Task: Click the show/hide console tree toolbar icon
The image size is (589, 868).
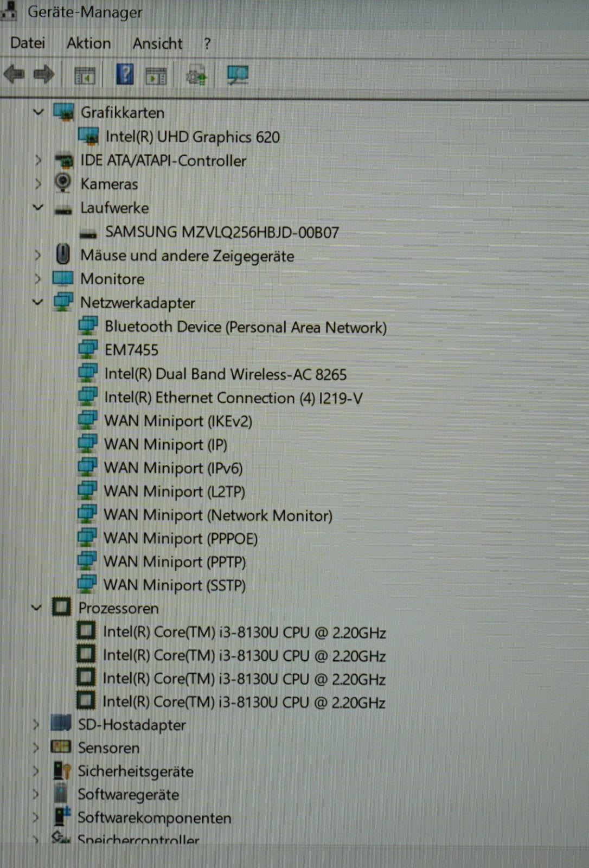Action: 85,76
